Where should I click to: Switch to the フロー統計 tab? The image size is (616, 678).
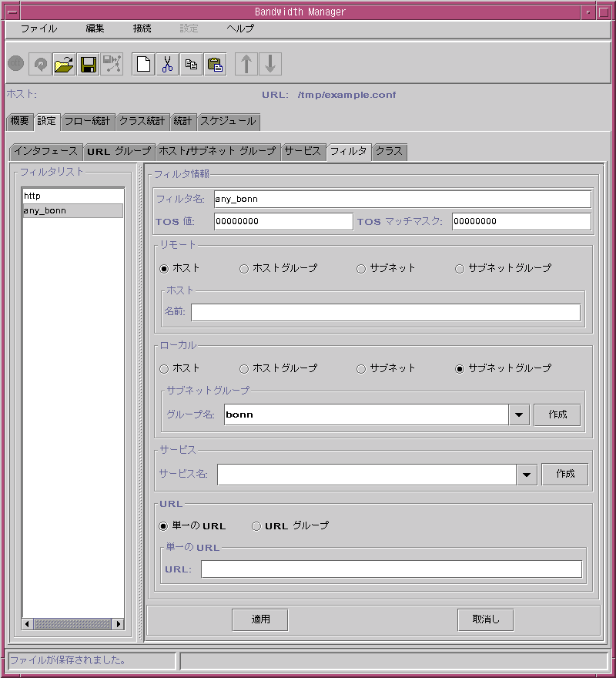(x=87, y=122)
